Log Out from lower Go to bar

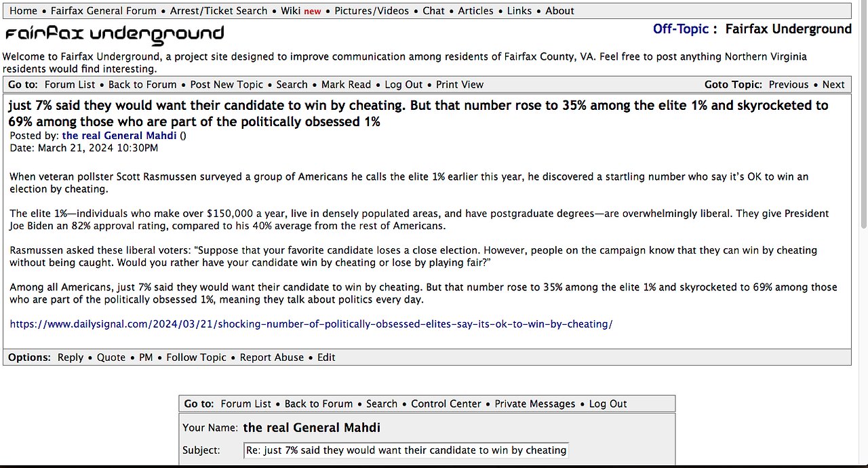click(608, 404)
